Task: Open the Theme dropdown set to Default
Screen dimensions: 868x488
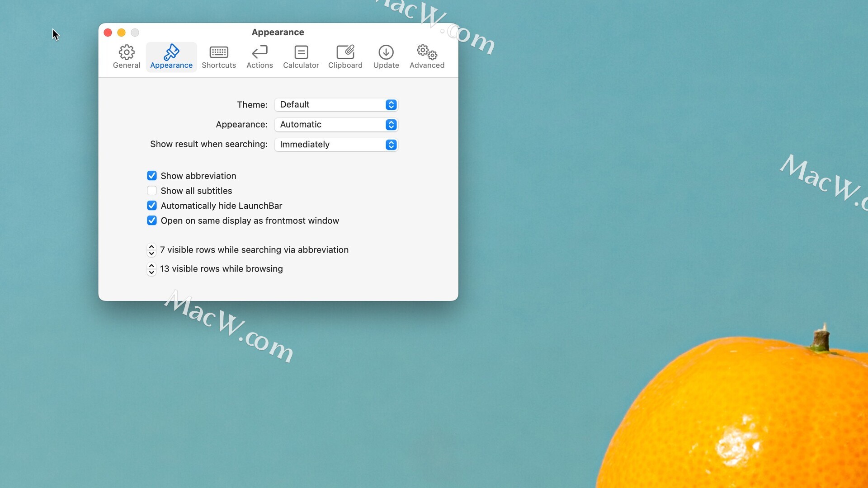Action: [x=336, y=105]
